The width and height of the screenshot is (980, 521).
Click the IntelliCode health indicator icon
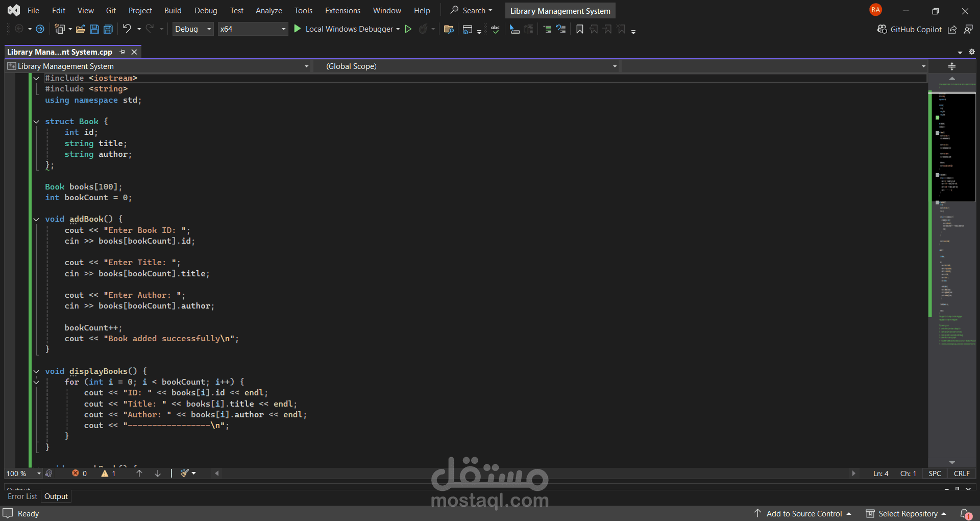tap(49, 473)
